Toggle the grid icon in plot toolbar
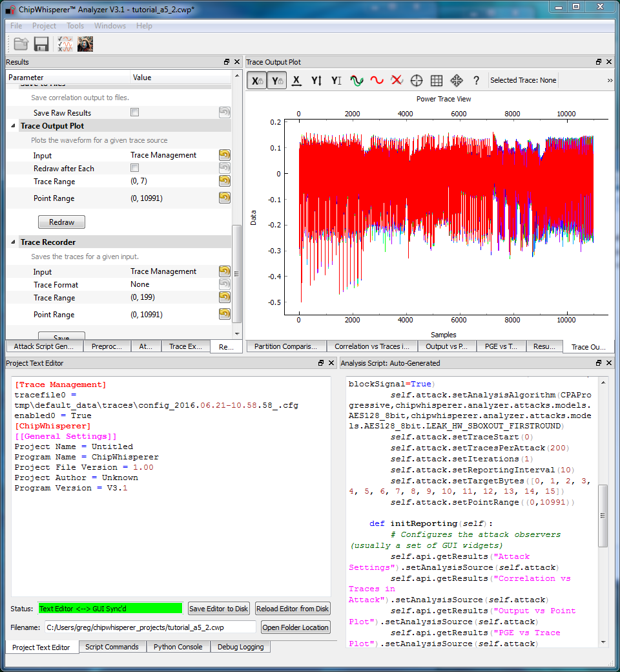Image resolution: width=620 pixels, height=672 pixels. (437, 81)
